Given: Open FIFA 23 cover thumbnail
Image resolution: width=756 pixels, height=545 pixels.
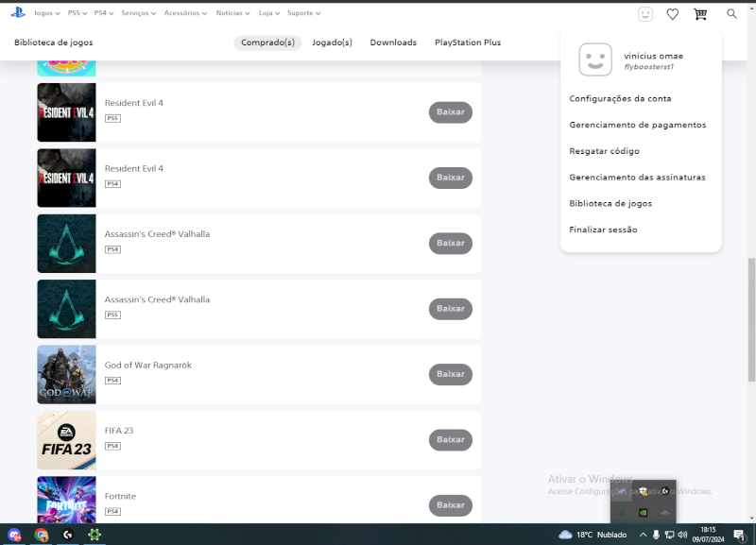Looking at the screenshot, I should click(66, 440).
